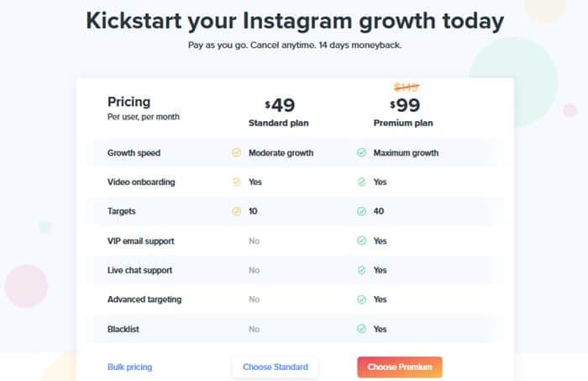
Task: Click the $49 Standard plan price
Action: click(280, 105)
